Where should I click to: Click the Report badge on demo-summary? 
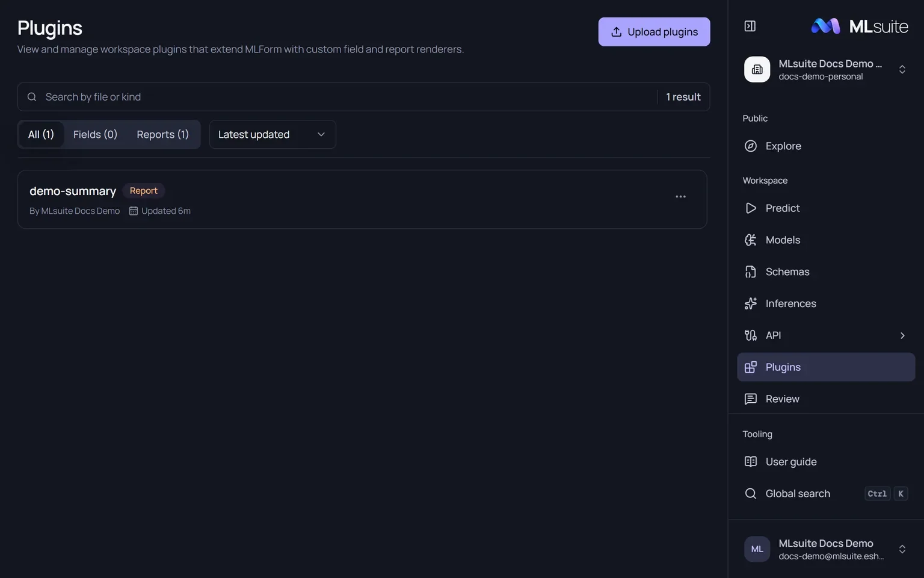144,191
